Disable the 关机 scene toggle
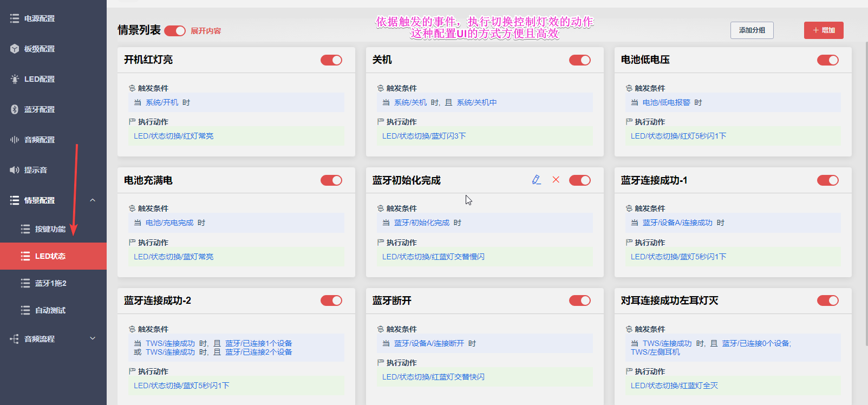 coord(580,60)
